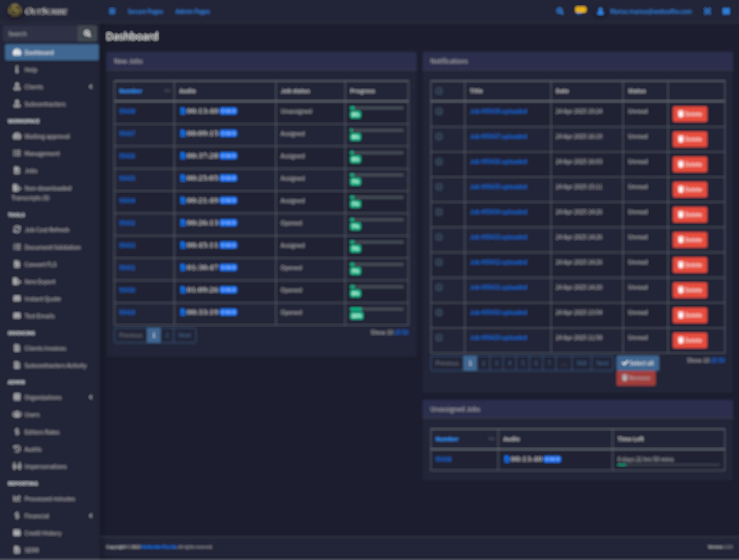Delete the top notification with its red button
Screen dimensions: 739x560
point(689,114)
